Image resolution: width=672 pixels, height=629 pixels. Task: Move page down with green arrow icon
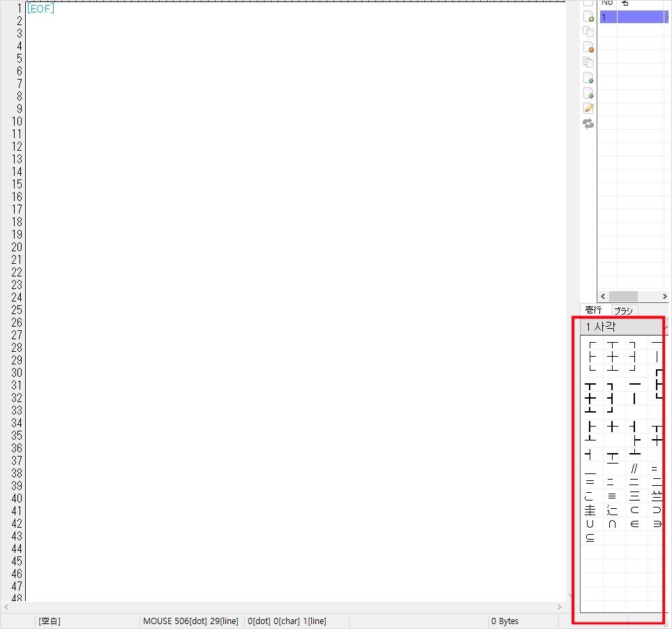pyautogui.click(x=588, y=93)
